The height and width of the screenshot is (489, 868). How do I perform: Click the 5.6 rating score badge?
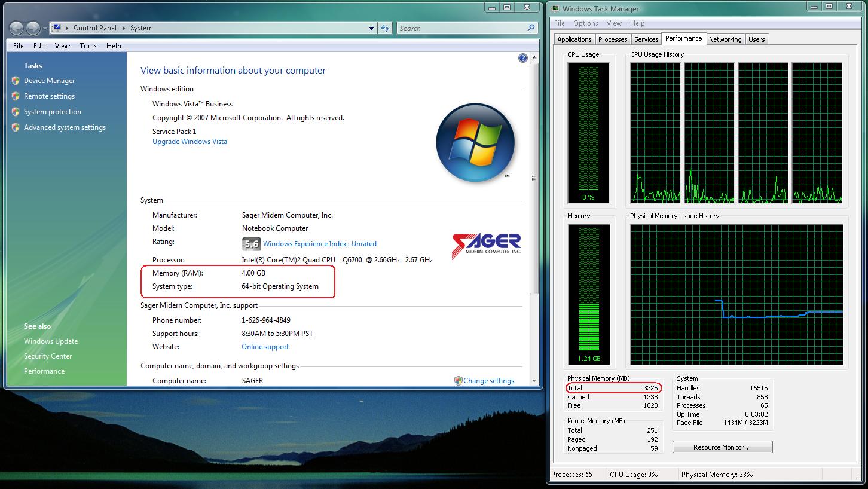point(252,244)
